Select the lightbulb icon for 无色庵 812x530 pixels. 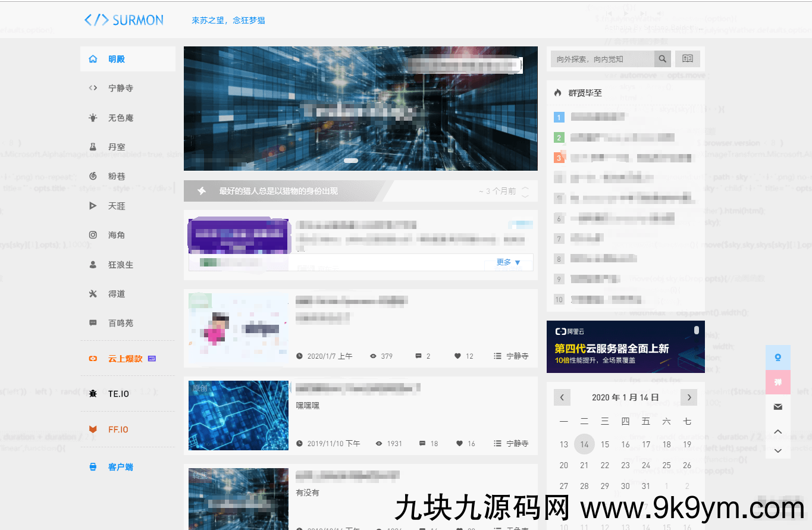93,118
